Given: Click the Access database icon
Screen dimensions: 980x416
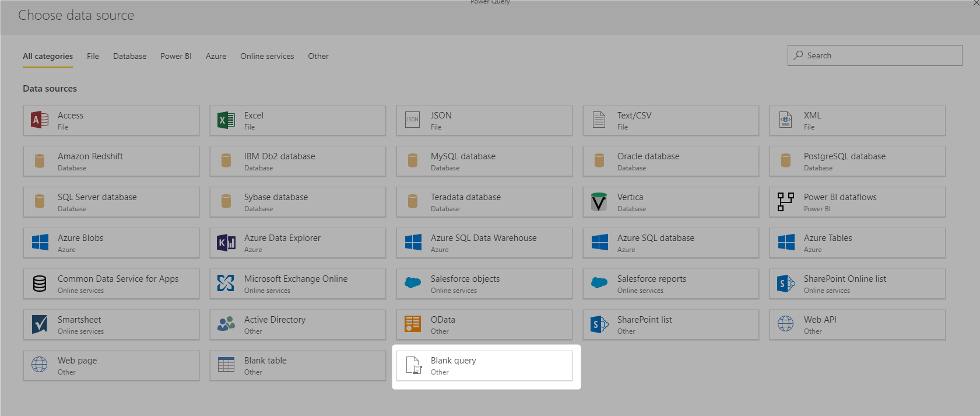Looking at the screenshot, I should coord(40,120).
